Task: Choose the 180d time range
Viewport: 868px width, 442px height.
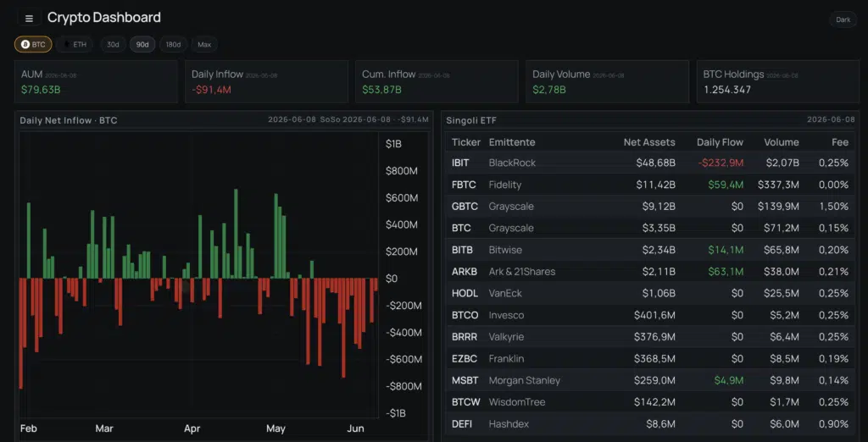Action: click(x=173, y=44)
